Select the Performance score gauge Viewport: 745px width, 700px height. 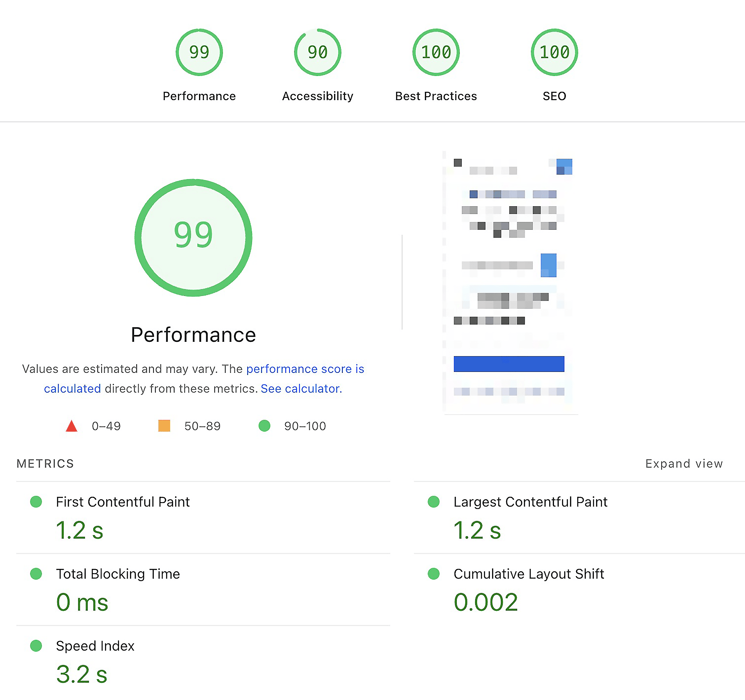pos(198,52)
